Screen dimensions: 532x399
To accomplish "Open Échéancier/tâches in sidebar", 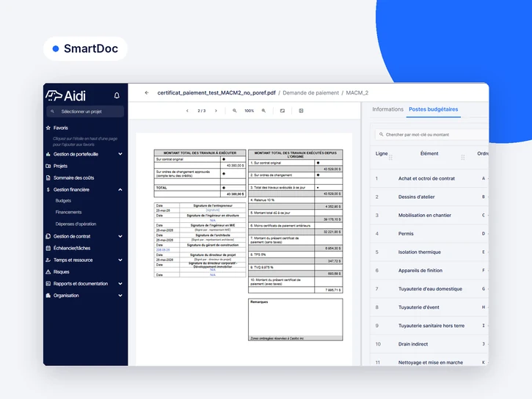I will [x=72, y=248].
